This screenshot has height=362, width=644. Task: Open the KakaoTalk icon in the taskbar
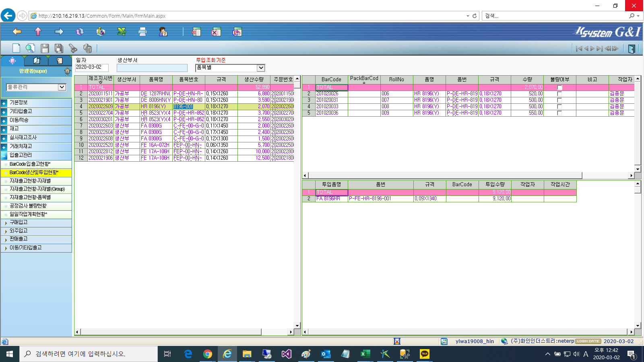425,354
